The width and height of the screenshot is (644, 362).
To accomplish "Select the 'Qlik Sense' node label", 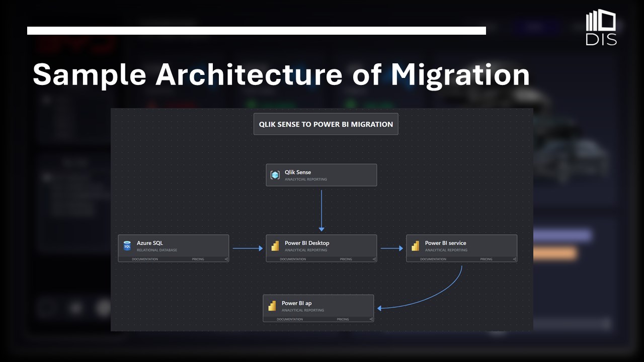I will coord(298,172).
